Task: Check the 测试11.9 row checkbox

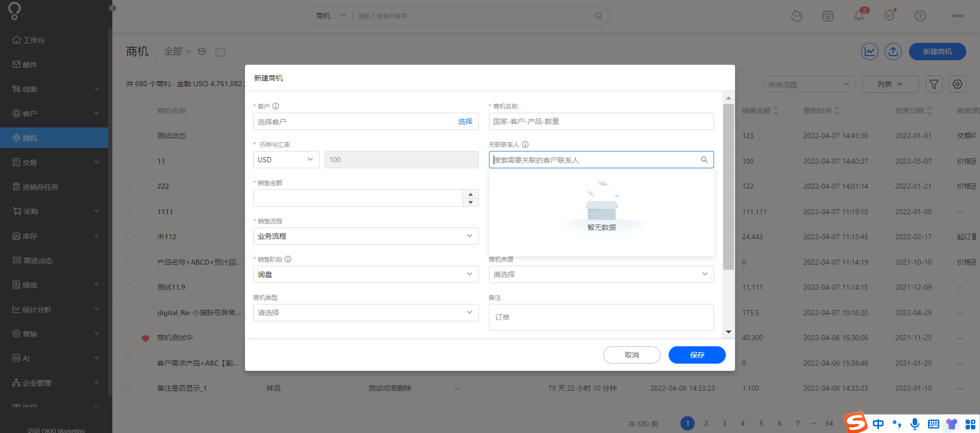Action: pos(128,287)
